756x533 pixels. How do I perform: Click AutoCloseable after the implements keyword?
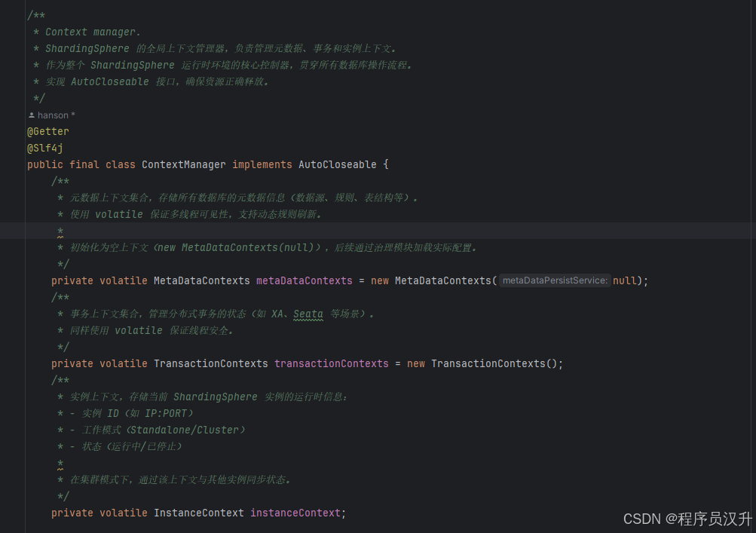(338, 164)
